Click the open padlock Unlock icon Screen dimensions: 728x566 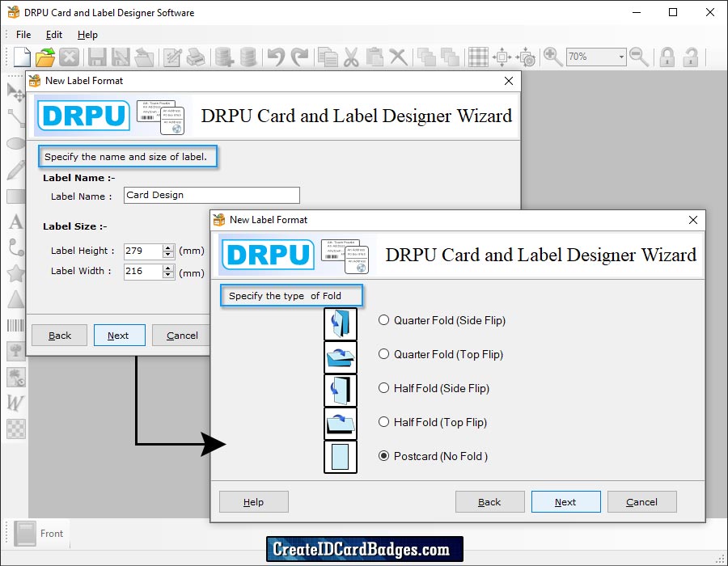click(x=691, y=57)
